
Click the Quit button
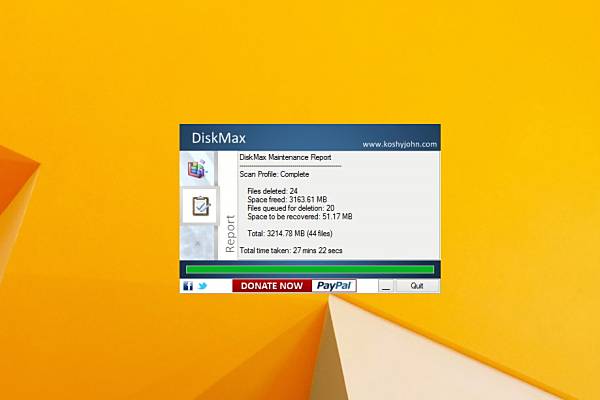pyautogui.click(x=417, y=286)
